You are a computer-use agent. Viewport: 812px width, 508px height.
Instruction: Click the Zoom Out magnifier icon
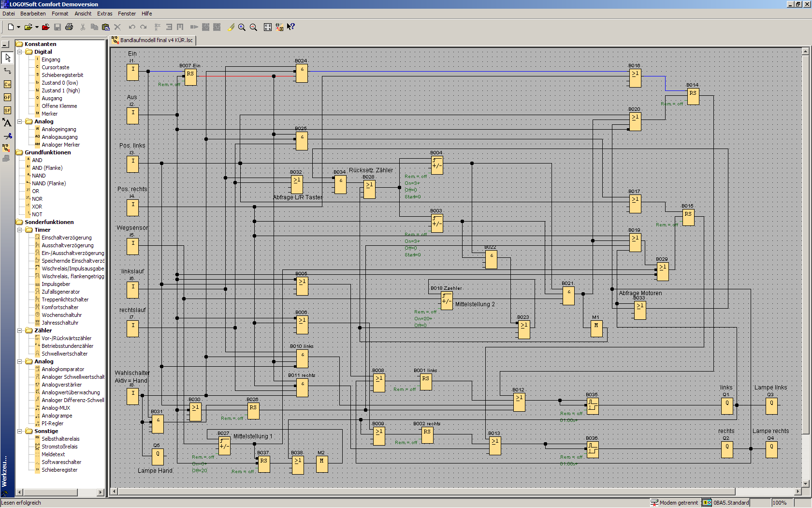click(253, 27)
